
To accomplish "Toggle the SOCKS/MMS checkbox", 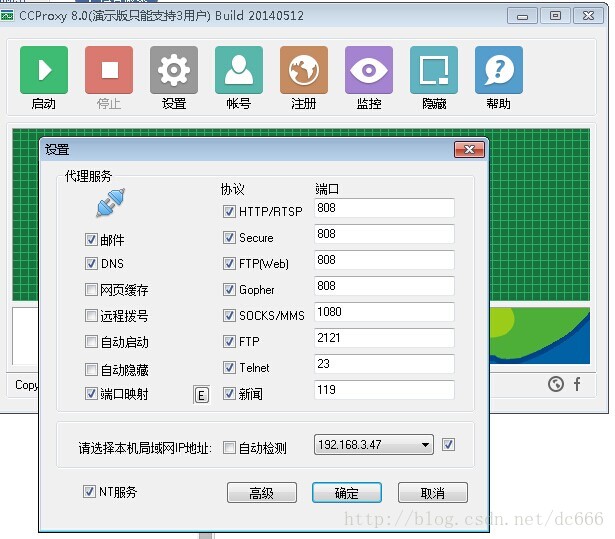I will 229,315.
